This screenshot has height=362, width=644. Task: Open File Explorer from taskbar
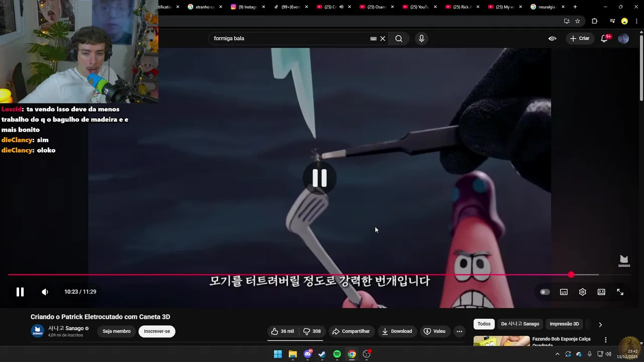coord(293,354)
